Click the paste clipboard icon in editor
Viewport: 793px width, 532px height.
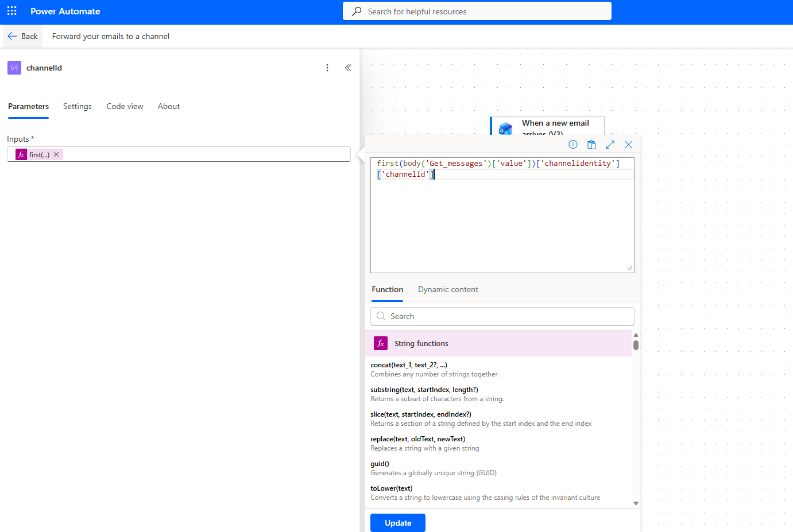[x=591, y=145]
